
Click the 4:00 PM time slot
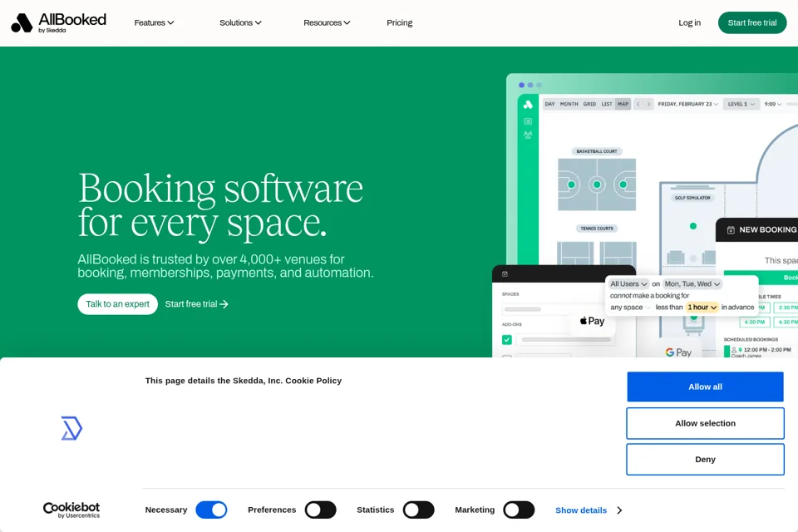click(754, 322)
